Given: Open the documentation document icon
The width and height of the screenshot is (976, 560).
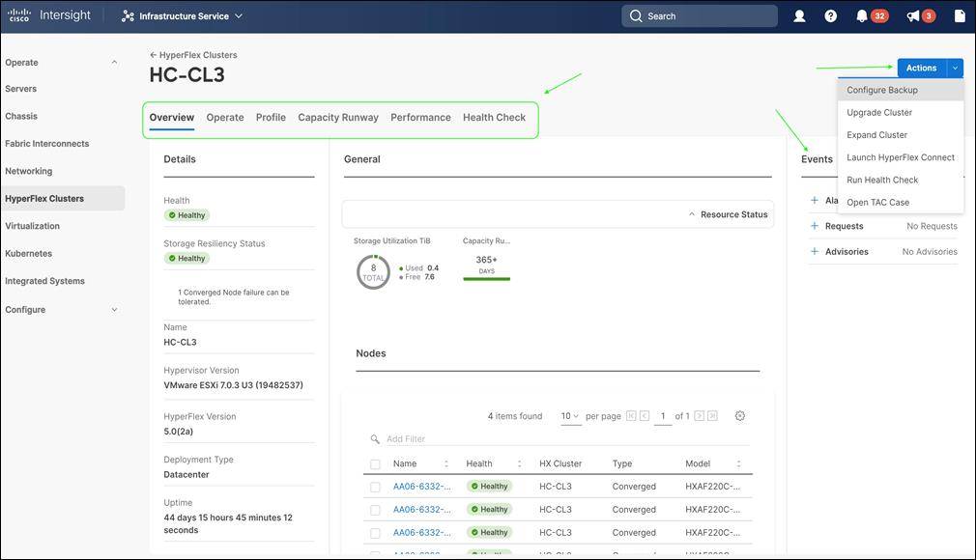Looking at the screenshot, I should click(958, 15).
